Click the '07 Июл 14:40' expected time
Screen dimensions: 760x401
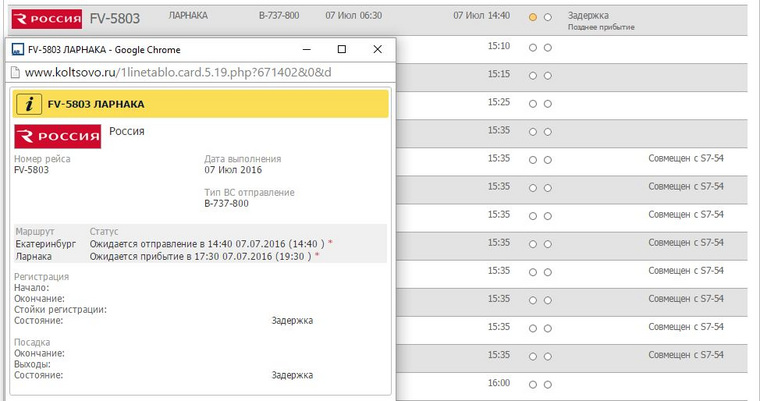click(x=481, y=16)
